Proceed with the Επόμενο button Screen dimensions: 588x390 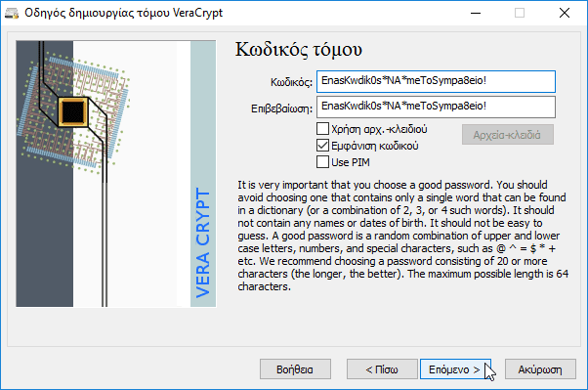[x=455, y=369]
